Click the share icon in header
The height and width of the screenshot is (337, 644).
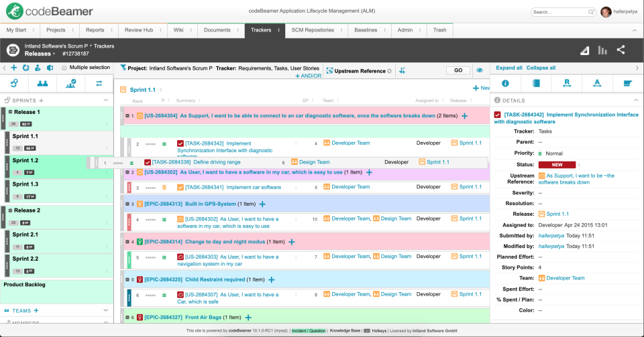pos(621,50)
